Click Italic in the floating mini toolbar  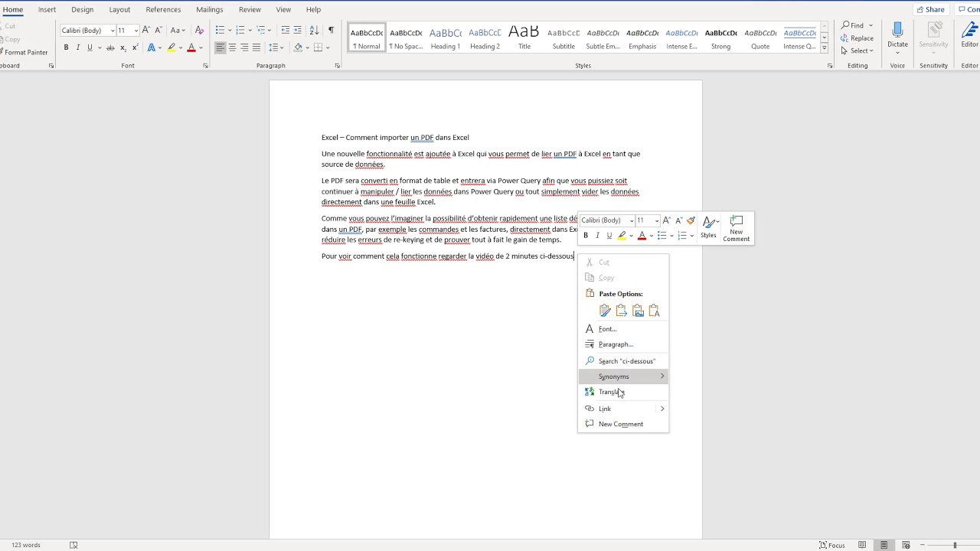597,236
